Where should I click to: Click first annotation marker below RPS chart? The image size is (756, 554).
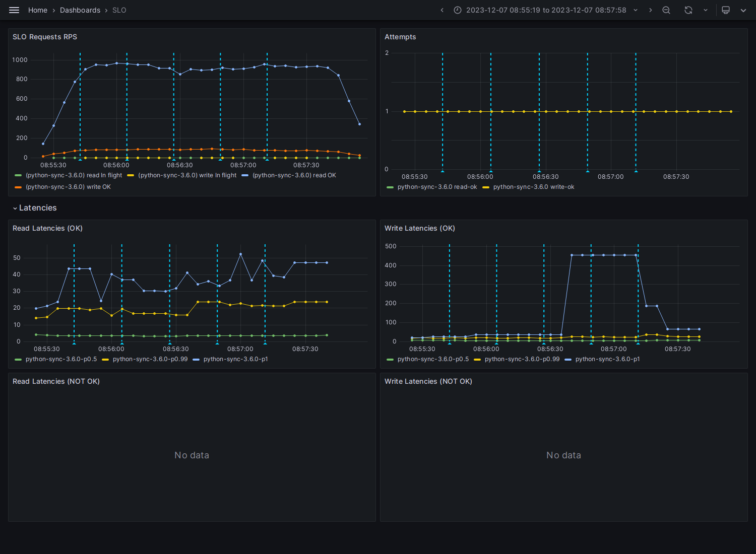point(80,160)
